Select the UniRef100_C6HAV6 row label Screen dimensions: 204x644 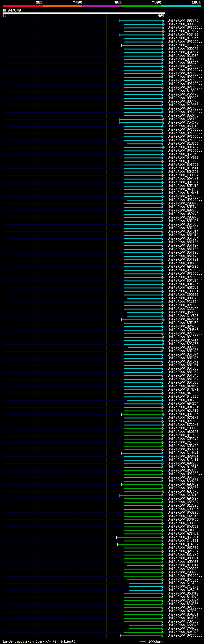(x=183, y=625)
